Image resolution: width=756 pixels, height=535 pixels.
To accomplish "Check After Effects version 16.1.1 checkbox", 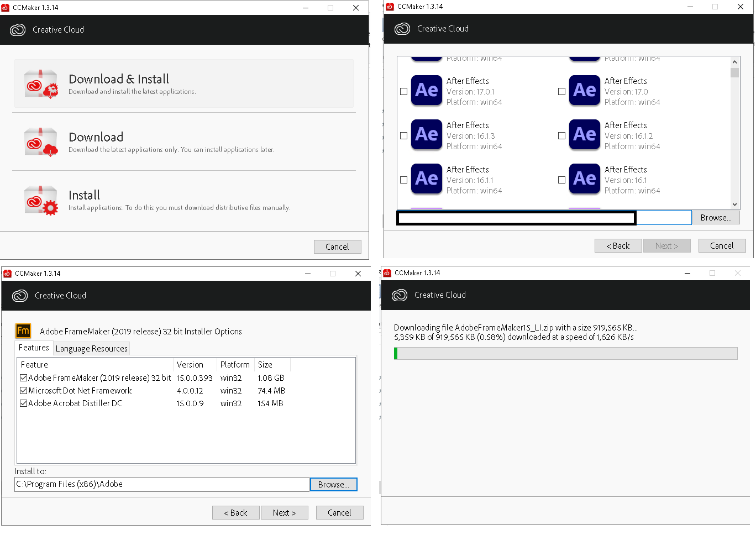I will coord(404,180).
